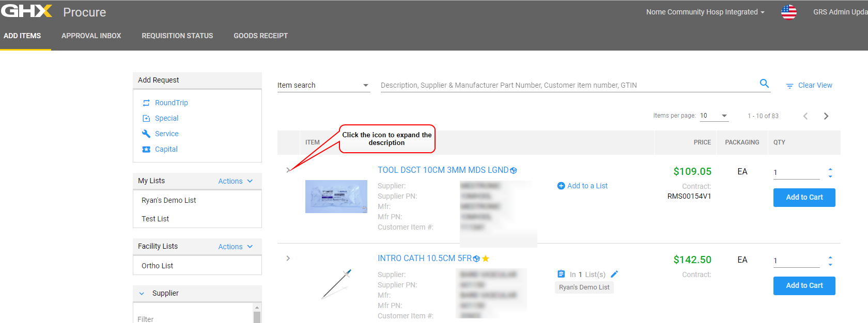Switch to APPROVAL INBOX tab
Screen dimensions: 868x323
(91, 36)
